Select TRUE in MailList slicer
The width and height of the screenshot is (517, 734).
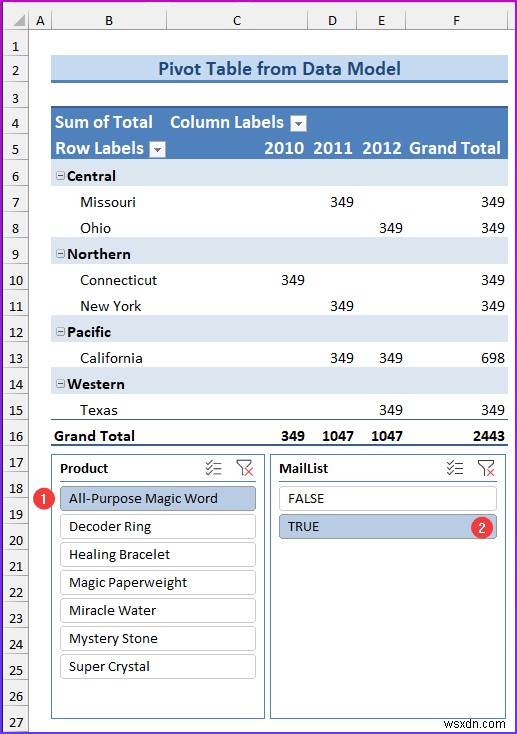(388, 527)
